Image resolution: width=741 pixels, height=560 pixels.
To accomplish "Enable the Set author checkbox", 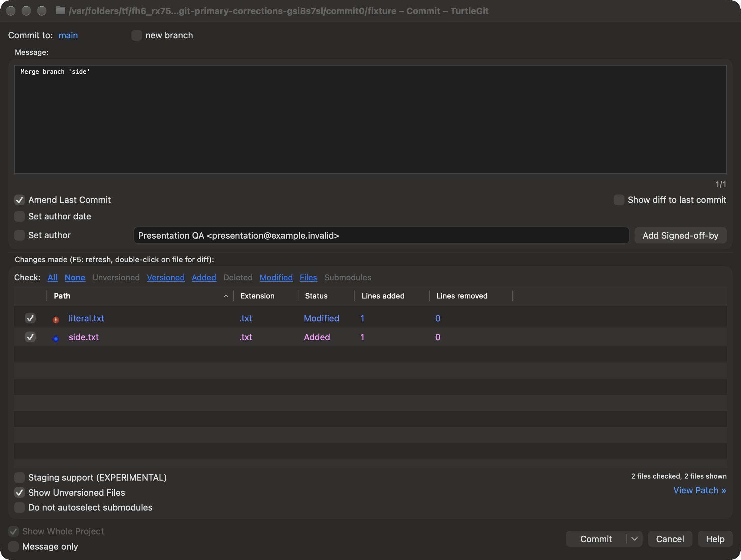I will pos(20,235).
